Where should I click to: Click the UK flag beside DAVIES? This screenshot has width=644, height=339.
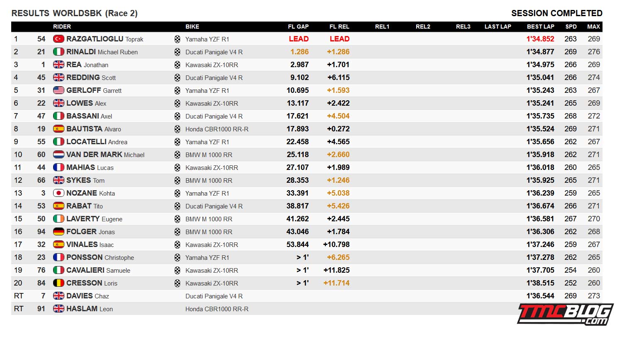(x=59, y=296)
